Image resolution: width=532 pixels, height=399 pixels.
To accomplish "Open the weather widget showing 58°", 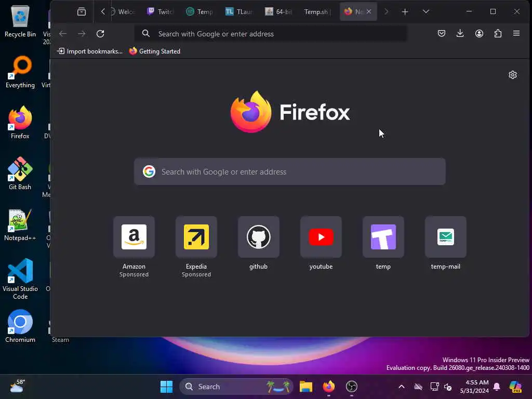I will [17, 386].
